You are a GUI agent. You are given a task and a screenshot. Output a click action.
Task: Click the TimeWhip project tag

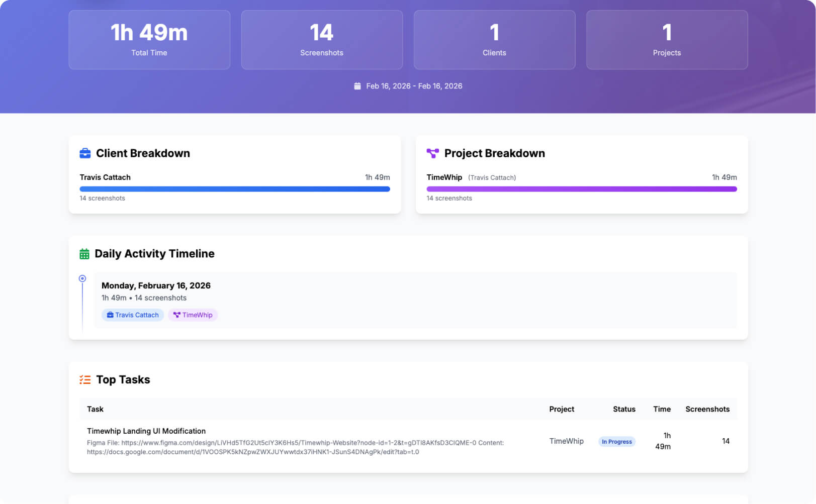(193, 315)
